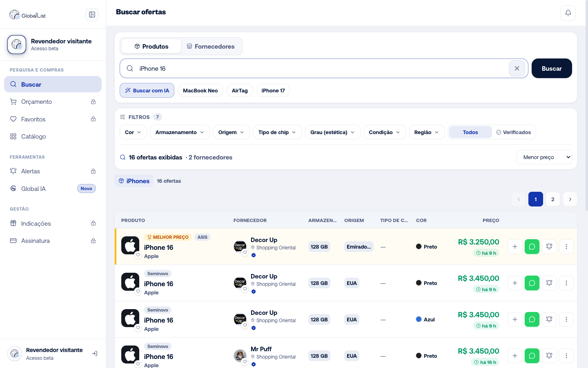Viewport: 588px width, 368px height.
Task: Favorite the Melhor Preço iPhone 16 product
Action: point(138,255)
